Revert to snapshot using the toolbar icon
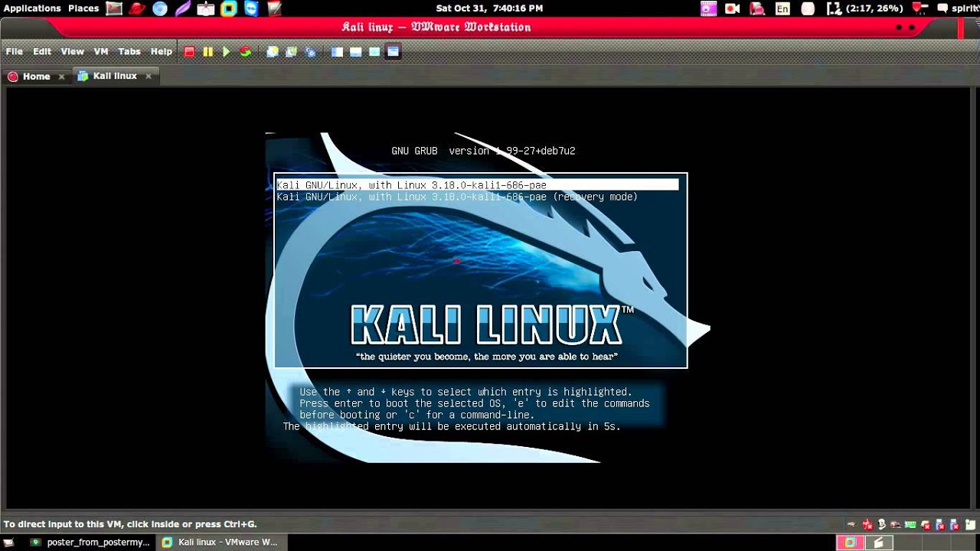Viewport: 980px width, 551px height. pos(291,52)
